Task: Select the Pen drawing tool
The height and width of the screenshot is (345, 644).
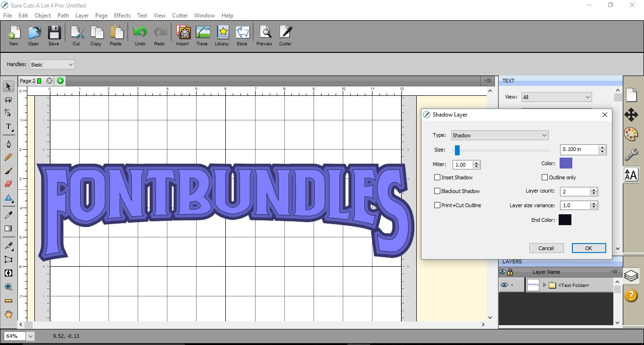Action: click(8, 144)
